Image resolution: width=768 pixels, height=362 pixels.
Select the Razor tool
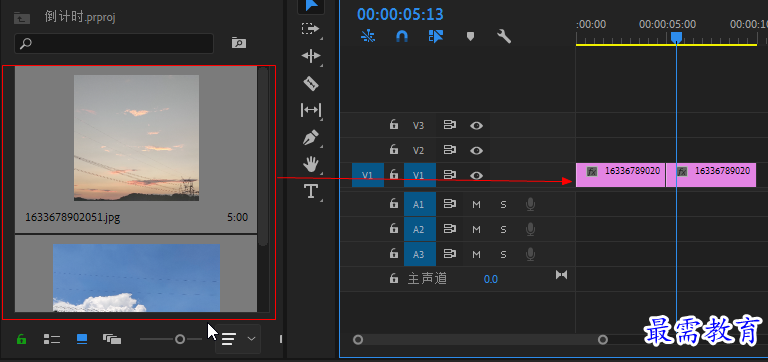click(311, 84)
